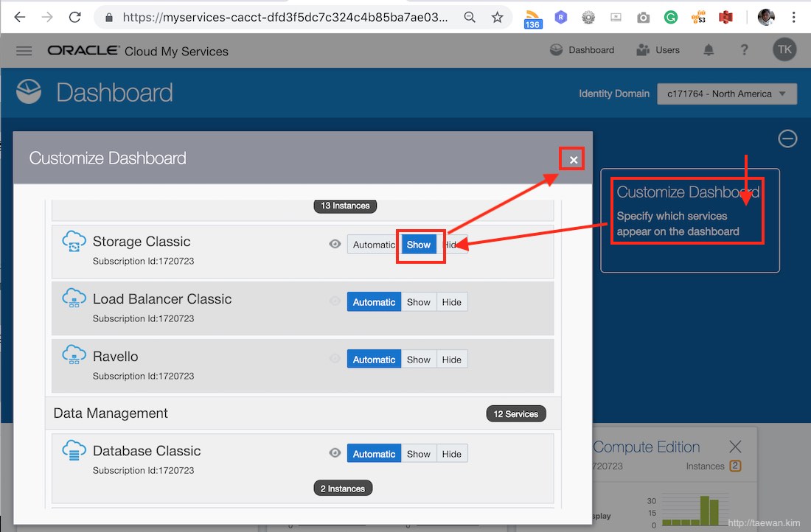This screenshot has height=532, width=811.
Task: Click the 13 Instances badge
Action: [345, 206]
